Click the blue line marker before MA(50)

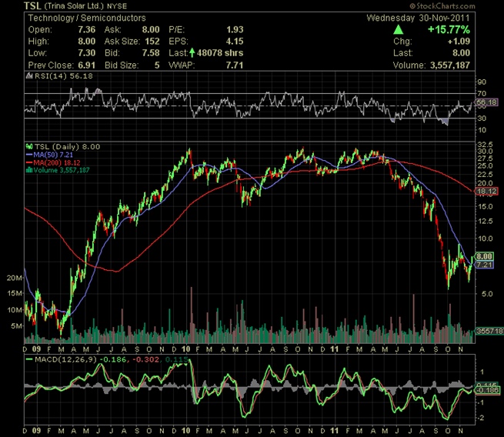pos(29,155)
